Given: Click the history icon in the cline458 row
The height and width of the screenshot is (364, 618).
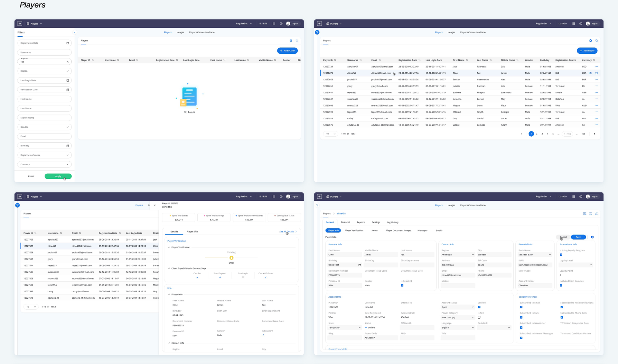Looking at the screenshot, I should [x=596, y=73].
